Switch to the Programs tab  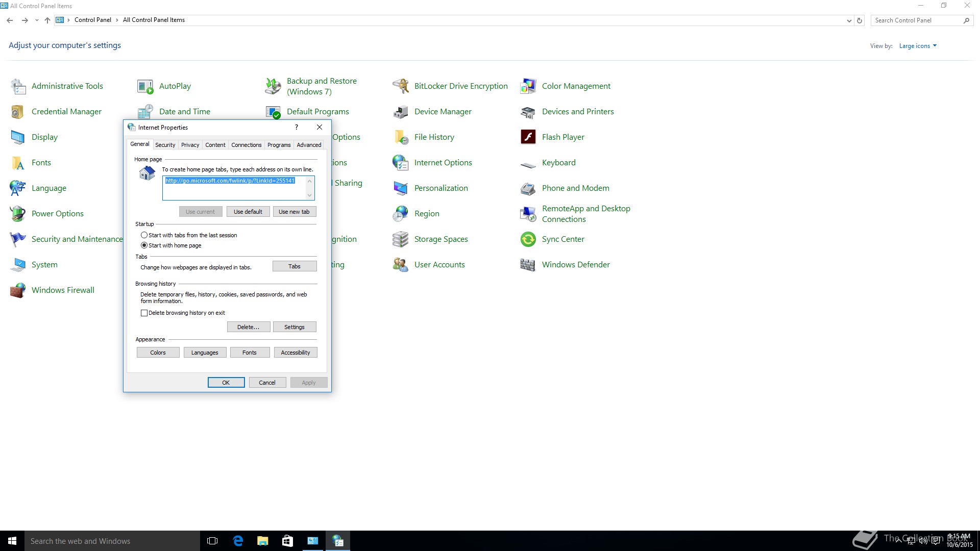279,145
